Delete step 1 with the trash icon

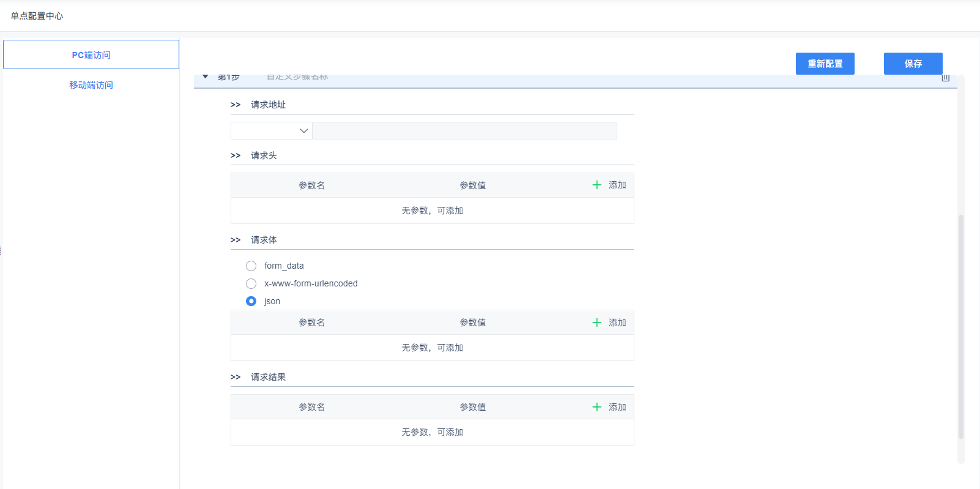[x=945, y=78]
